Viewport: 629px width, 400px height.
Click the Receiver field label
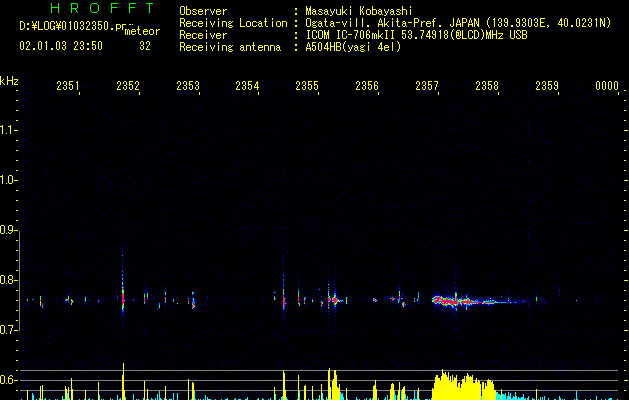(x=203, y=35)
